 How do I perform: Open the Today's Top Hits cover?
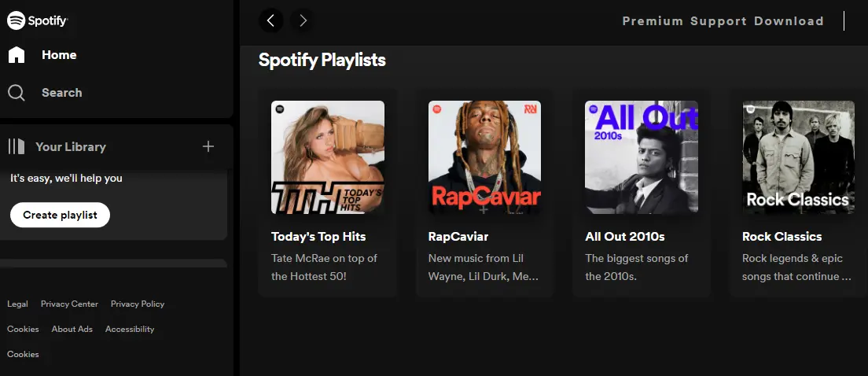pyautogui.click(x=328, y=157)
